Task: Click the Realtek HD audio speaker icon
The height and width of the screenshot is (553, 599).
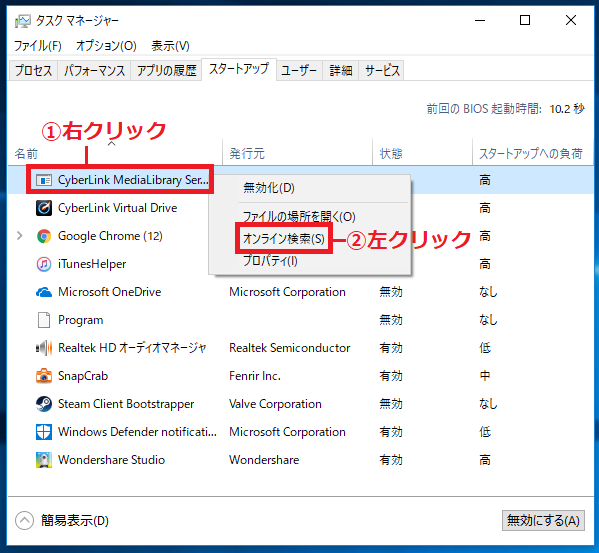Action: click(x=44, y=348)
